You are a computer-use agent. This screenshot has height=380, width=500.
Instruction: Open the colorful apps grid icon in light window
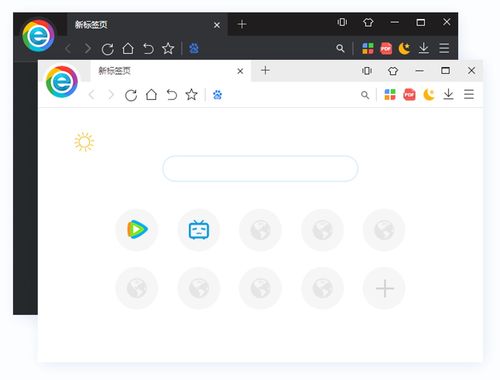click(x=390, y=95)
